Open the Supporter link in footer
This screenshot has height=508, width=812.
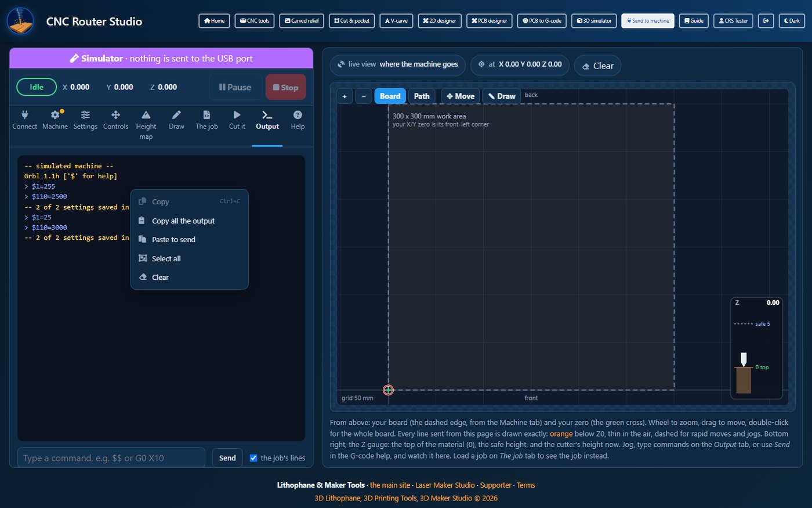point(496,485)
